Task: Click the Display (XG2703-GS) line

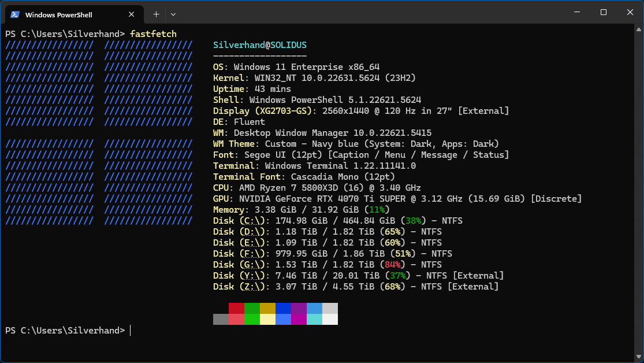Action: (x=361, y=111)
